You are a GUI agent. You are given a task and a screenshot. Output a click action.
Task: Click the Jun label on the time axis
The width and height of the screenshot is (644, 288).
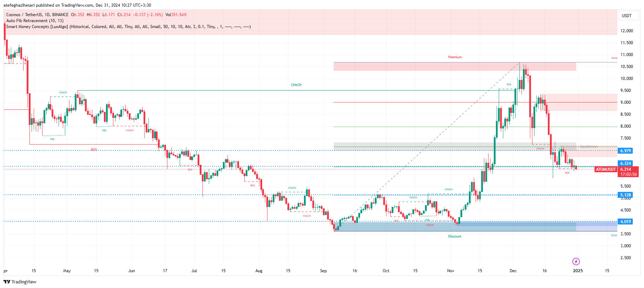(x=132, y=271)
